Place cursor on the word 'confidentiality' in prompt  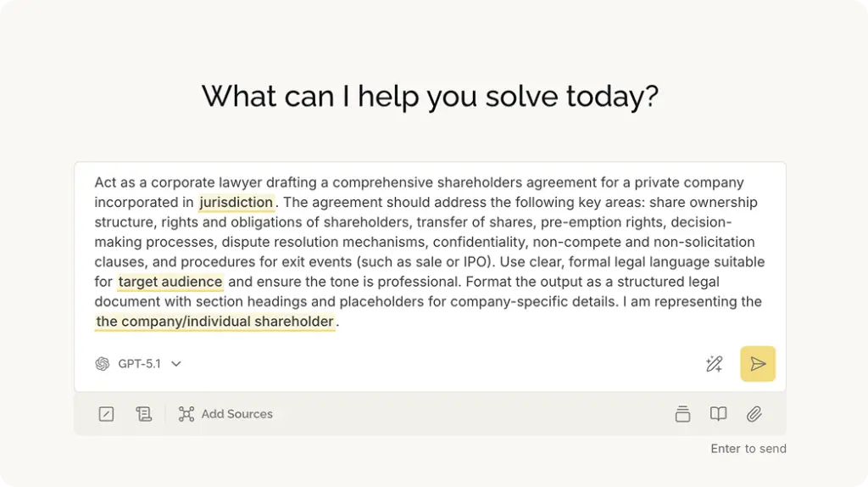(479, 242)
